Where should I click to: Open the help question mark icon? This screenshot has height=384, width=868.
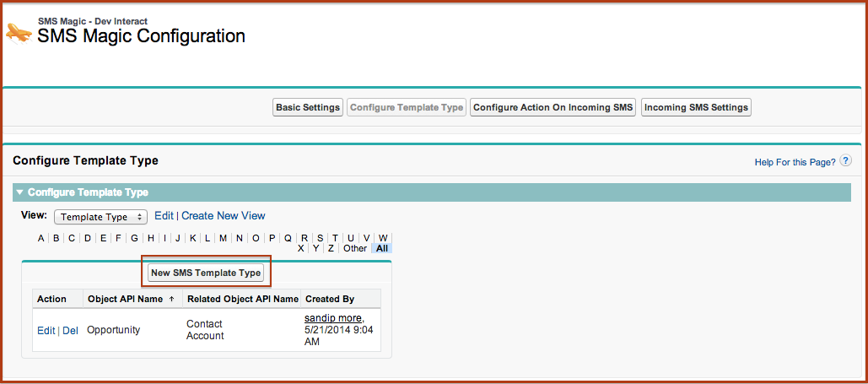point(845,161)
